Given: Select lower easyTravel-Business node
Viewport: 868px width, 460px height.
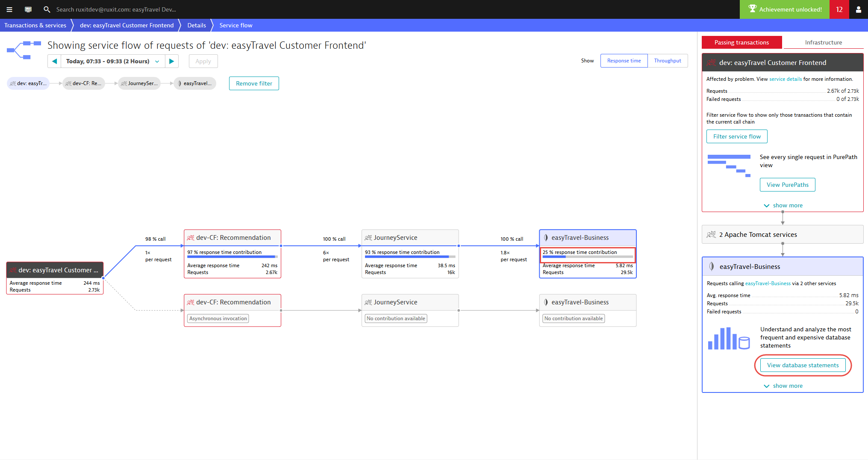Looking at the screenshot, I should 588,310.
